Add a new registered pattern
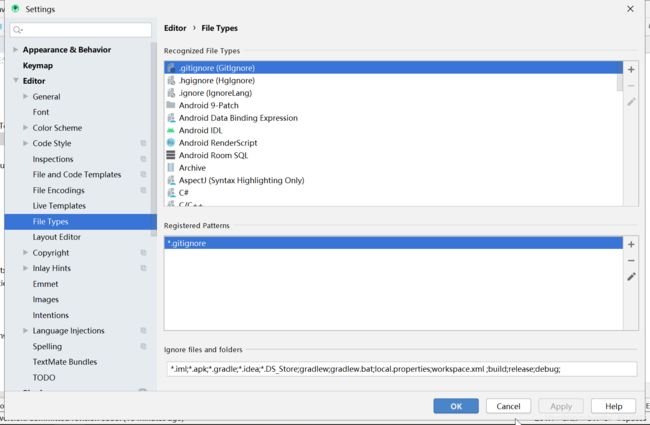The image size is (650, 425). [631, 245]
